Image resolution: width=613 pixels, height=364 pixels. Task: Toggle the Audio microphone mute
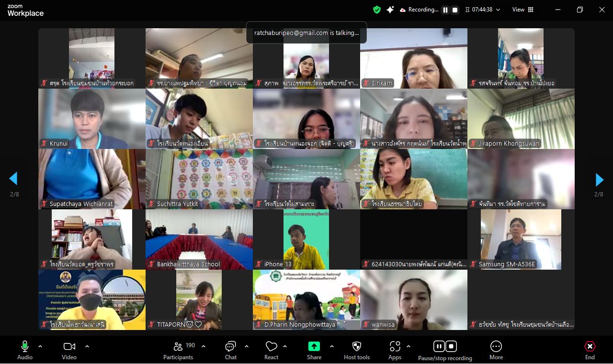point(25,350)
